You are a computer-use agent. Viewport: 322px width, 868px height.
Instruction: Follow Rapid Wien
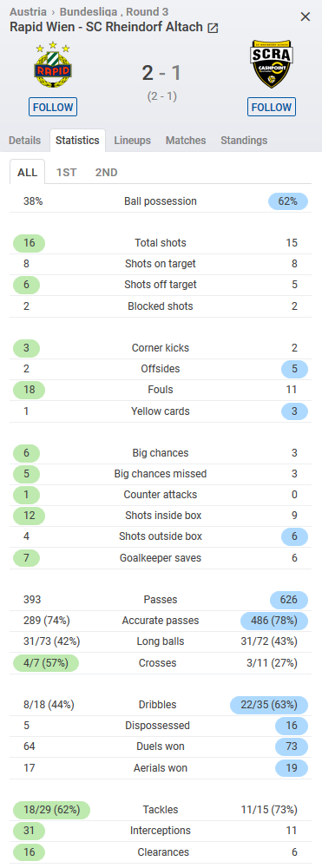(53, 107)
